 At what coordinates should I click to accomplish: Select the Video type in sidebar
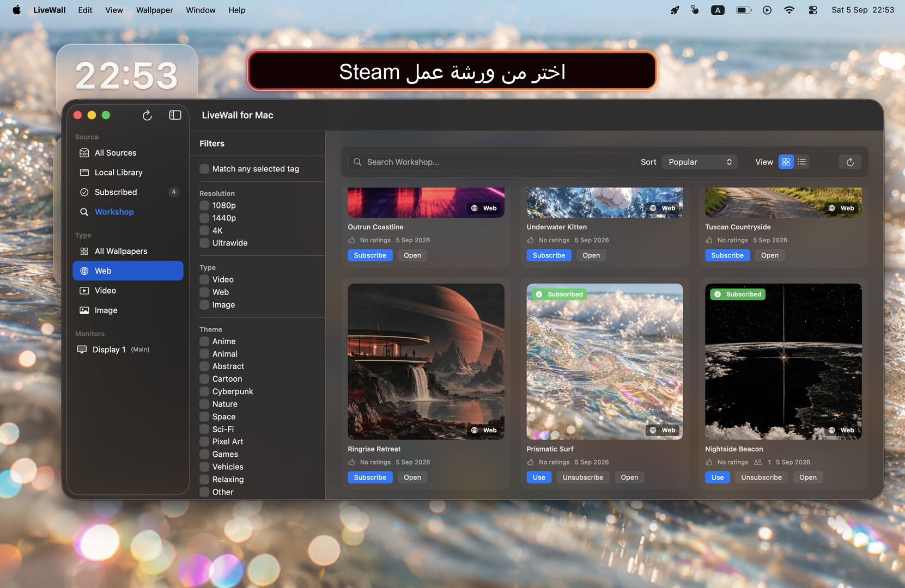[128, 291]
